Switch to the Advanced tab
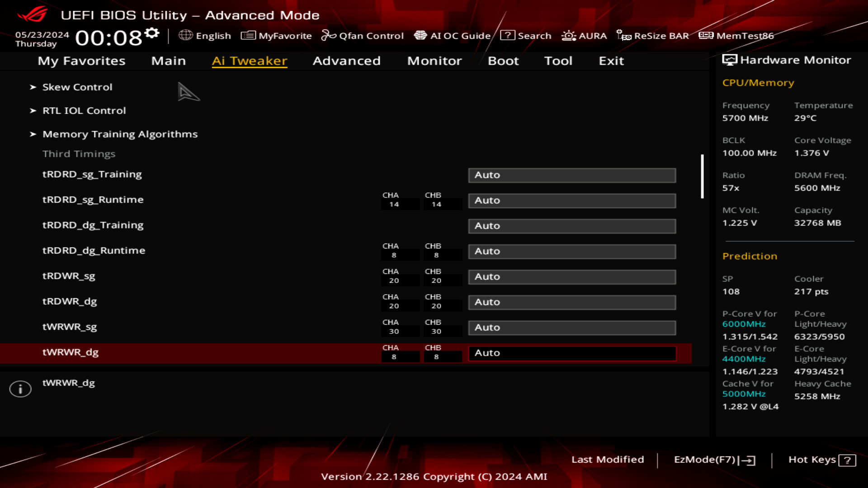Viewport: 868px width, 488px height. click(x=347, y=61)
